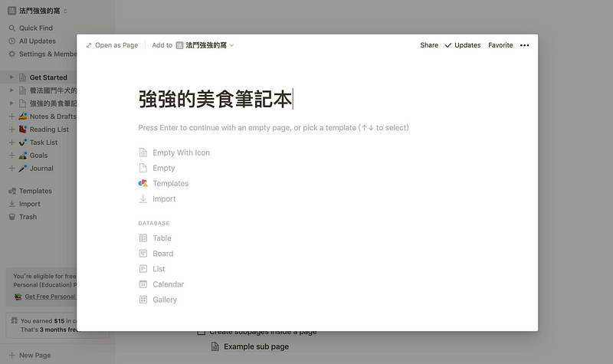Click New Page in the sidebar
The image size is (613, 364).
tap(30, 355)
